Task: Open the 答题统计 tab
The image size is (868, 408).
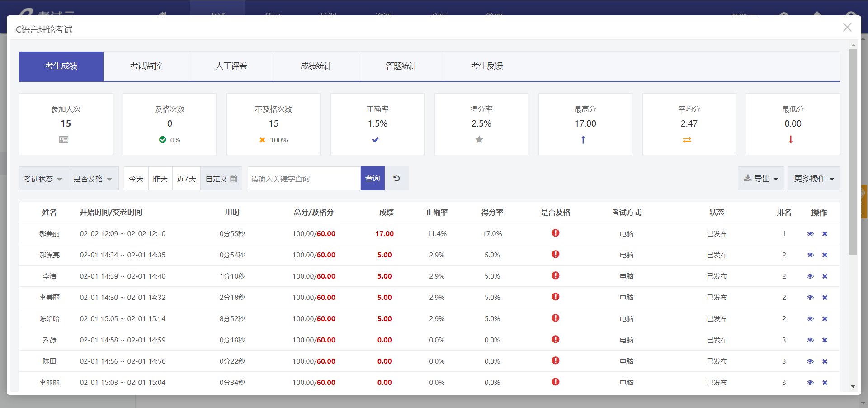Action: tap(401, 66)
